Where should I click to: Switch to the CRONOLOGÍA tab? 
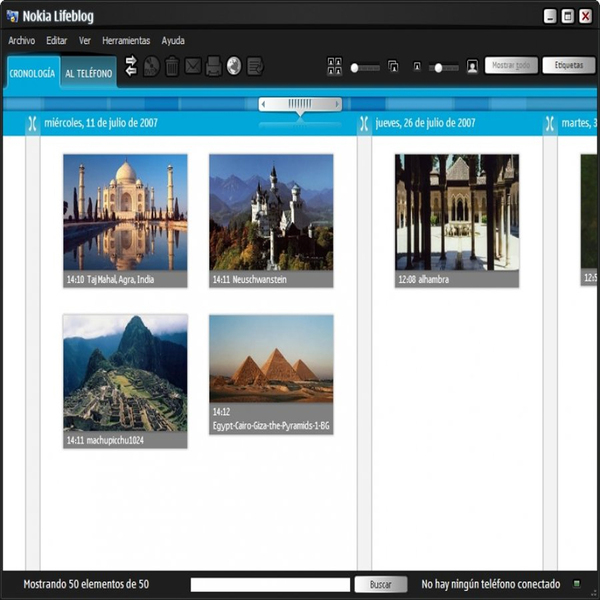pos(33,73)
